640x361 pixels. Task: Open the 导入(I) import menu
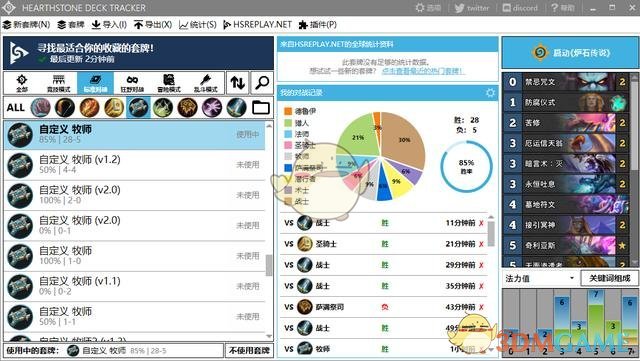click(109, 25)
